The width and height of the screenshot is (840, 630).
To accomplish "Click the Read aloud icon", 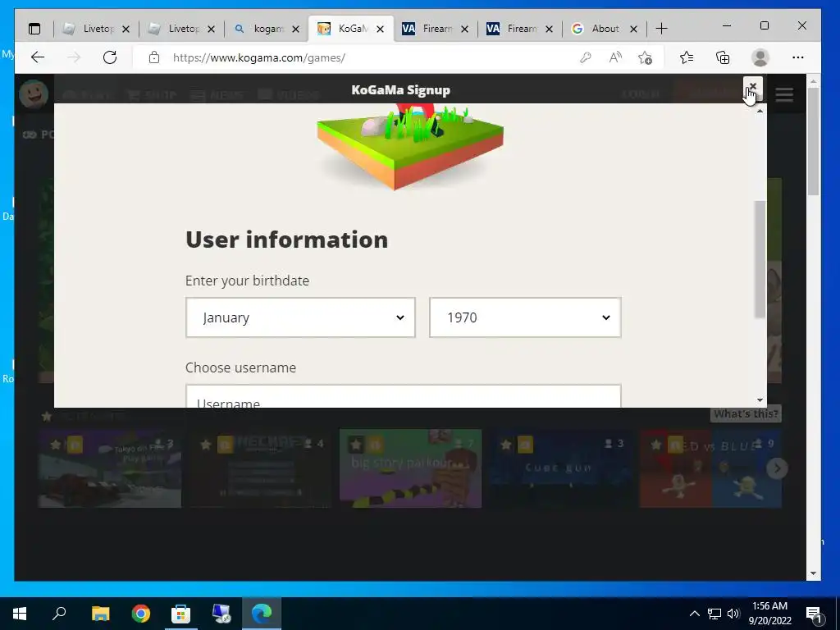I will pos(615,57).
